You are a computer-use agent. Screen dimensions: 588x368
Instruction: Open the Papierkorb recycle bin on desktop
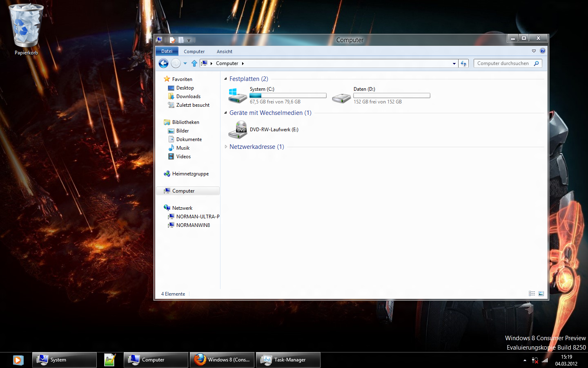(x=26, y=29)
